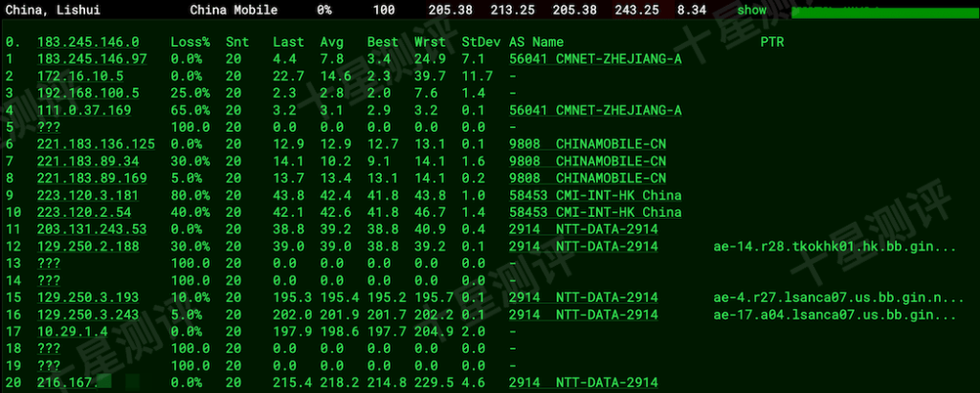Viewport: 980px width, 393px height.
Task: Select the 'China Mobile' carrier label
Action: (x=234, y=11)
